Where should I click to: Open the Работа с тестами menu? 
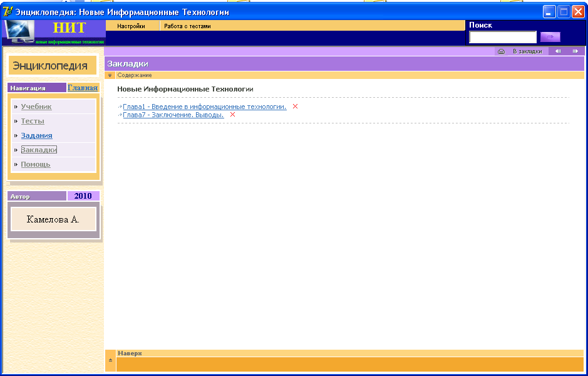pyautogui.click(x=187, y=26)
